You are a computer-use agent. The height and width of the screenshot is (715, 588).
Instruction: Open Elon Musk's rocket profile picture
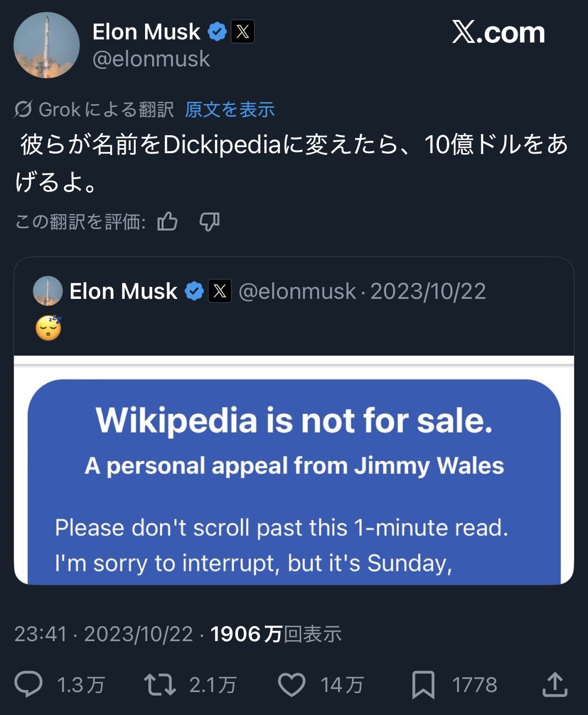pyautogui.click(x=46, y=45)
